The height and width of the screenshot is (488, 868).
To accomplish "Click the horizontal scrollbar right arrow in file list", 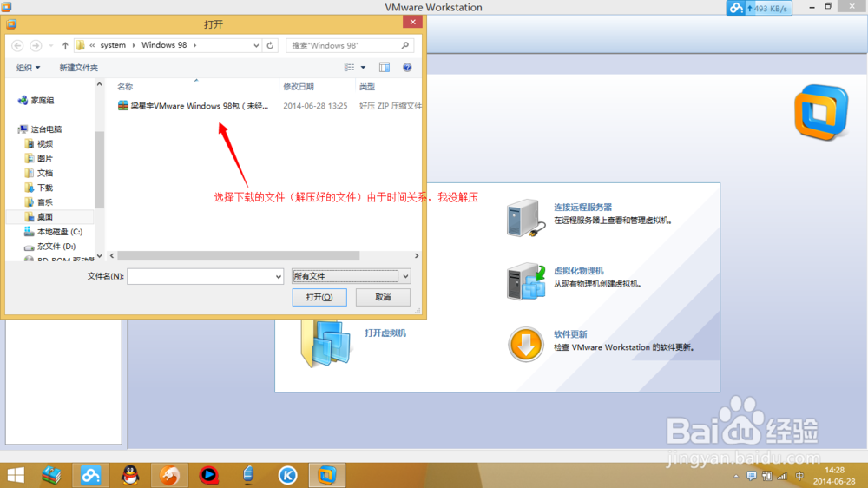I will pyautogui.click(x=417, y=256).
